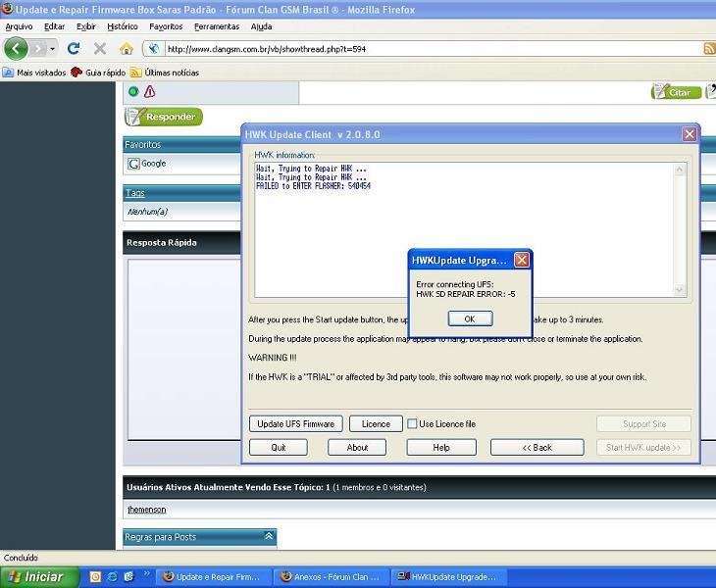Screen dimensions: 716x588
Task: Open Guia rápido bookmark
Action: (98, 73)
